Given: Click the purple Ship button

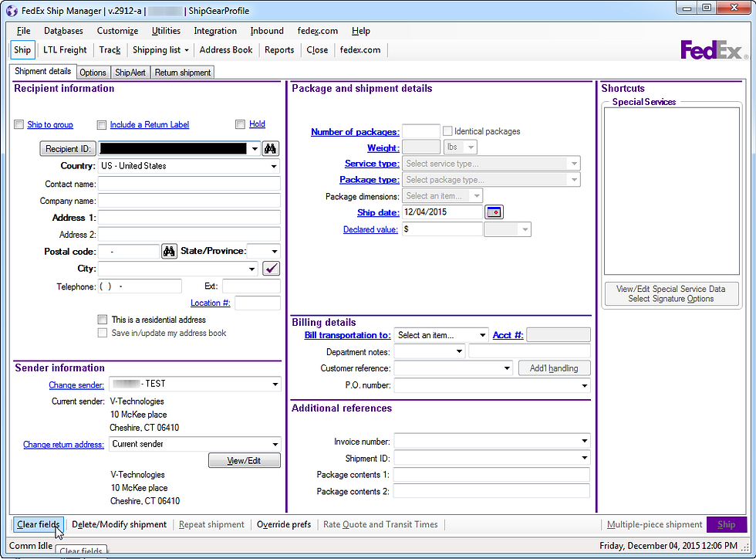Looking at the screenshot, I should pyautogui.click(x=726, y=524).
